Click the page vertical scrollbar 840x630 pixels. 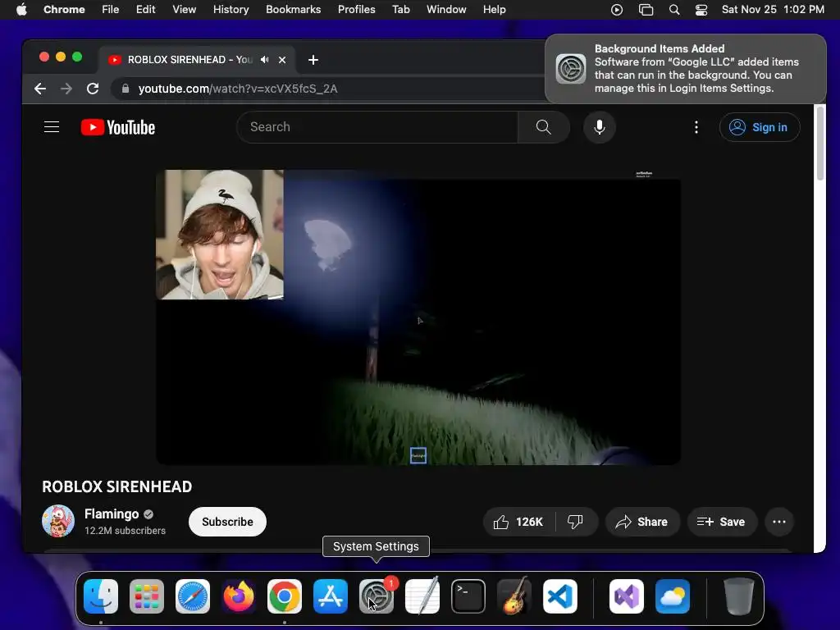coord(819,144)
